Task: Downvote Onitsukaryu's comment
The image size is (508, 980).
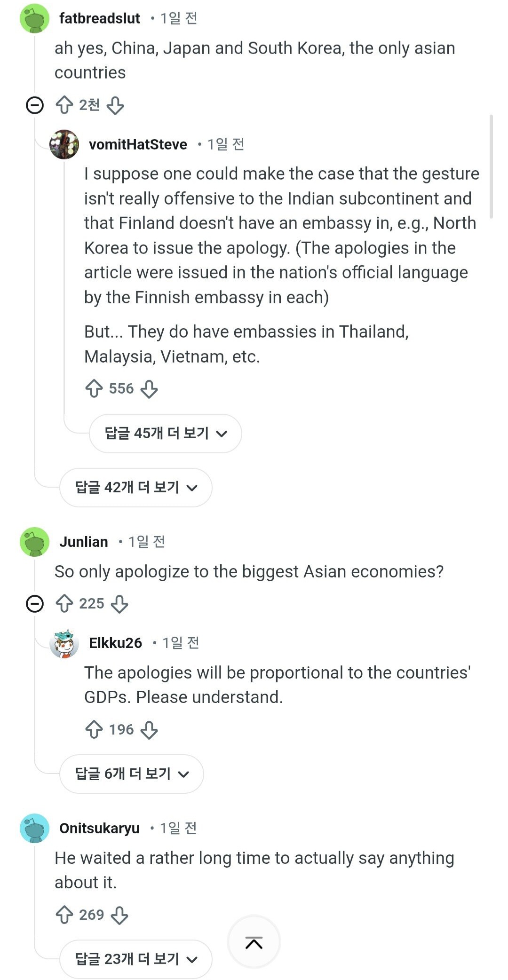Action: (119, 915)
